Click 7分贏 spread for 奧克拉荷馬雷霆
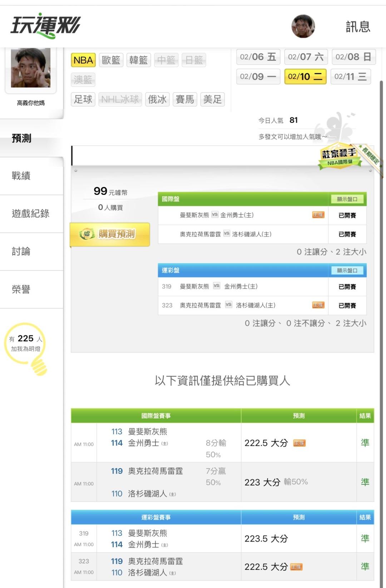The height and width of the screenshot is (588, 386). [x=216, y=471]
